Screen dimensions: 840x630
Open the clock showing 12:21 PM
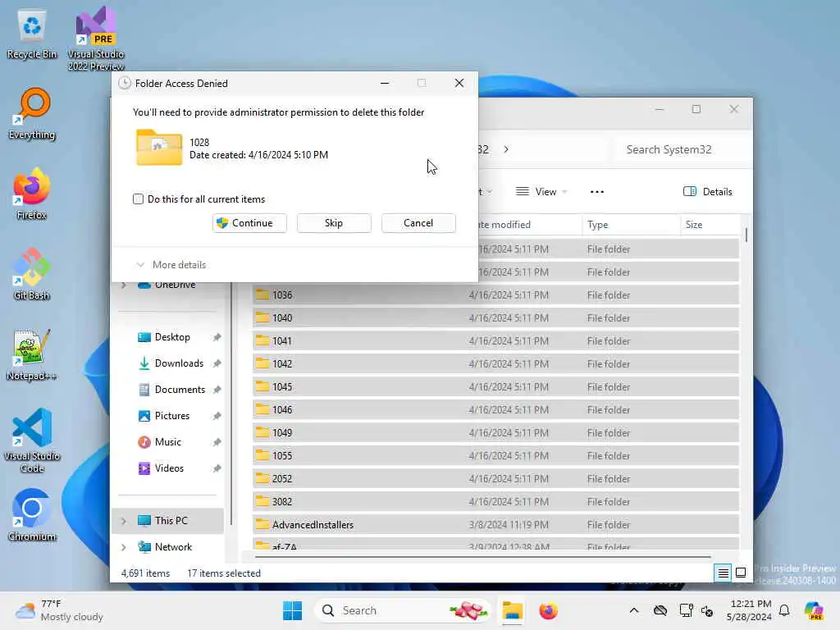click(x=750, y=610)
